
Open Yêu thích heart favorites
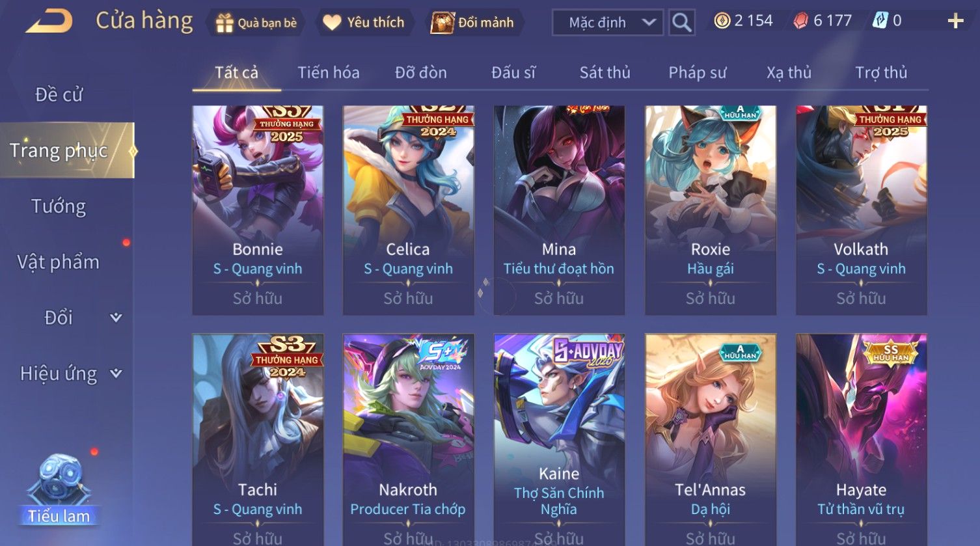tap(332, 23)
